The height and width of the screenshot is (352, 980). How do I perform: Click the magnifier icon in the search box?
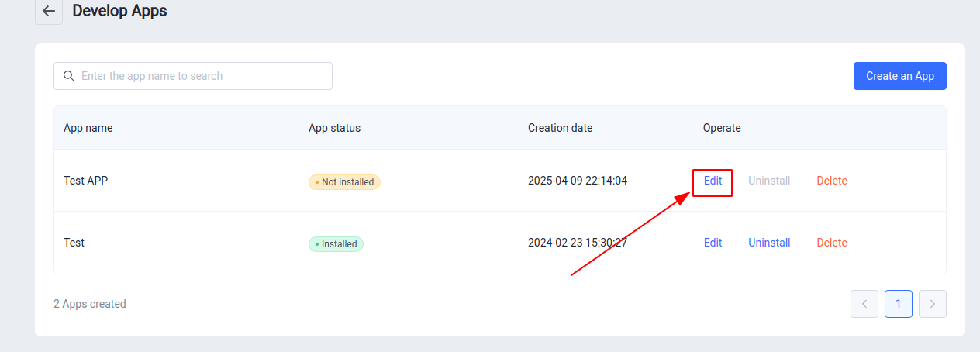(x=68, y=76)
